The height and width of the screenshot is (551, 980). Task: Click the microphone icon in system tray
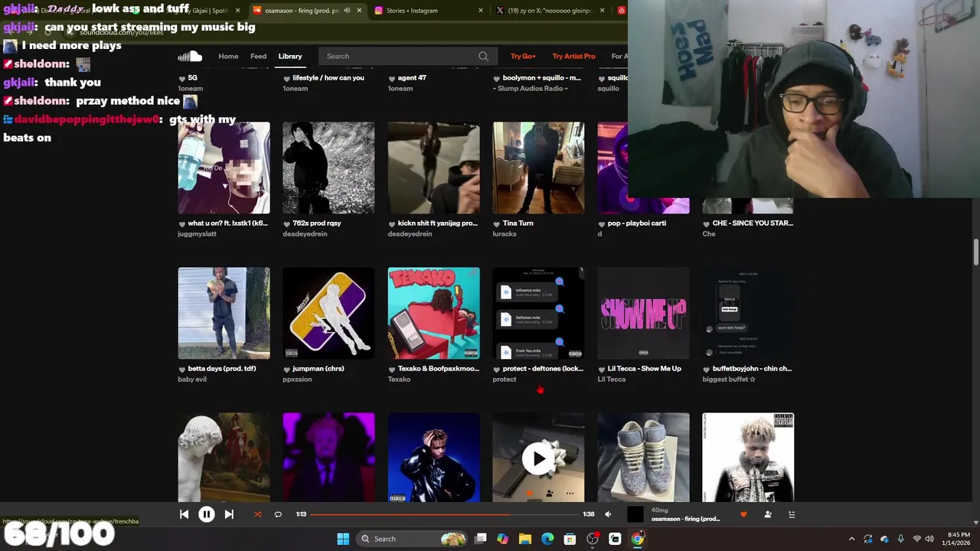900,539
